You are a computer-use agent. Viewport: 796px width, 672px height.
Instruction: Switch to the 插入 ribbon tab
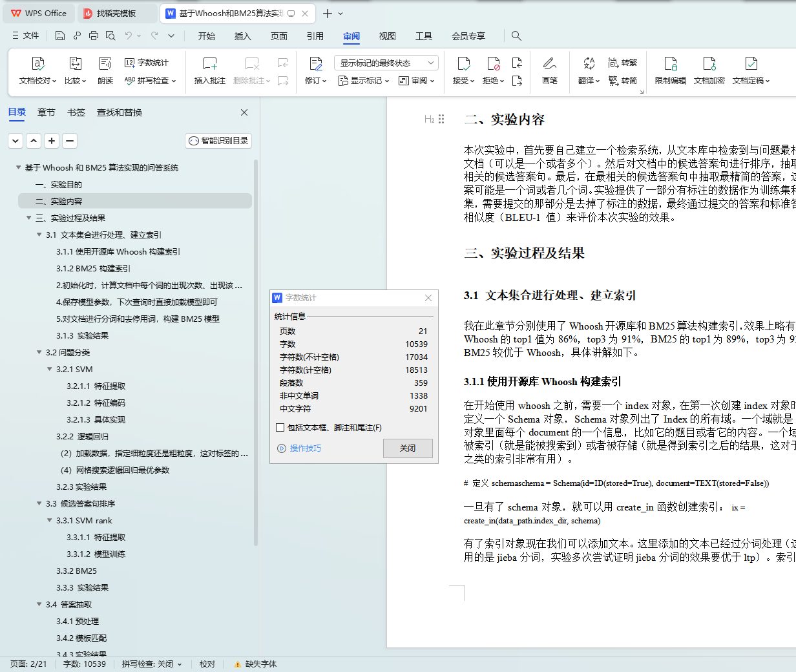point(243,36)
